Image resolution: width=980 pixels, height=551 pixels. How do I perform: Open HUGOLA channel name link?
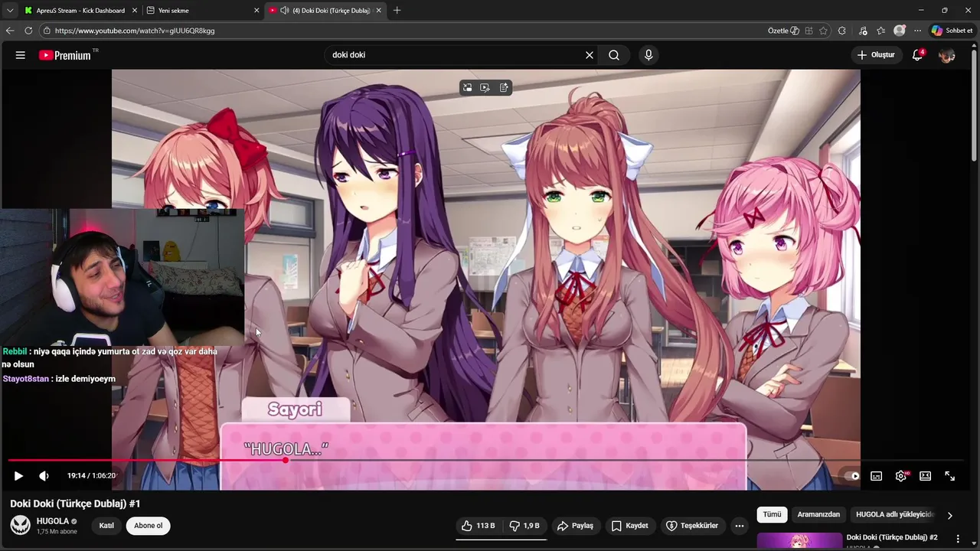[x=53, y=521]
